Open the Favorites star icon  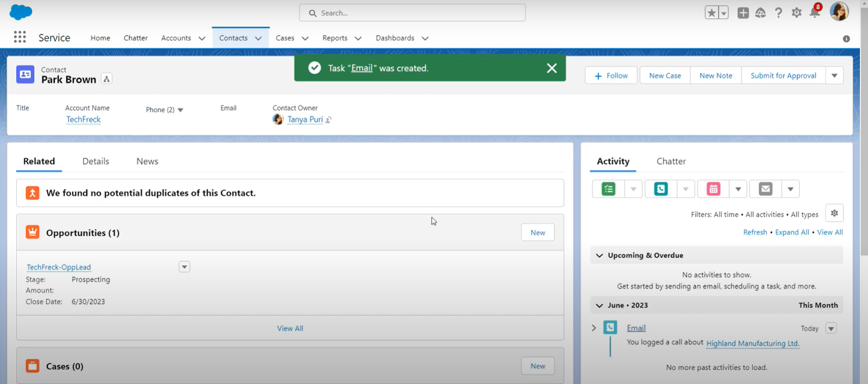[x=712, y=12]
